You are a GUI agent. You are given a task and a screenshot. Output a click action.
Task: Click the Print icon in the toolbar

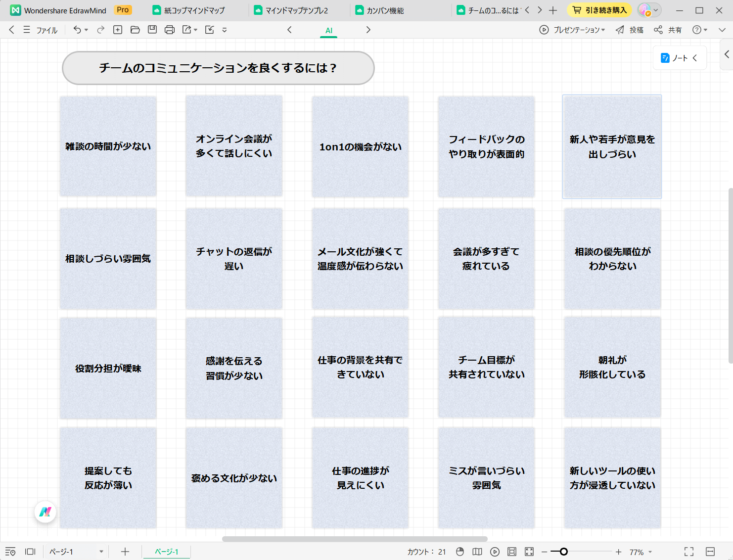pyautogui.click(x=170, y=30)
